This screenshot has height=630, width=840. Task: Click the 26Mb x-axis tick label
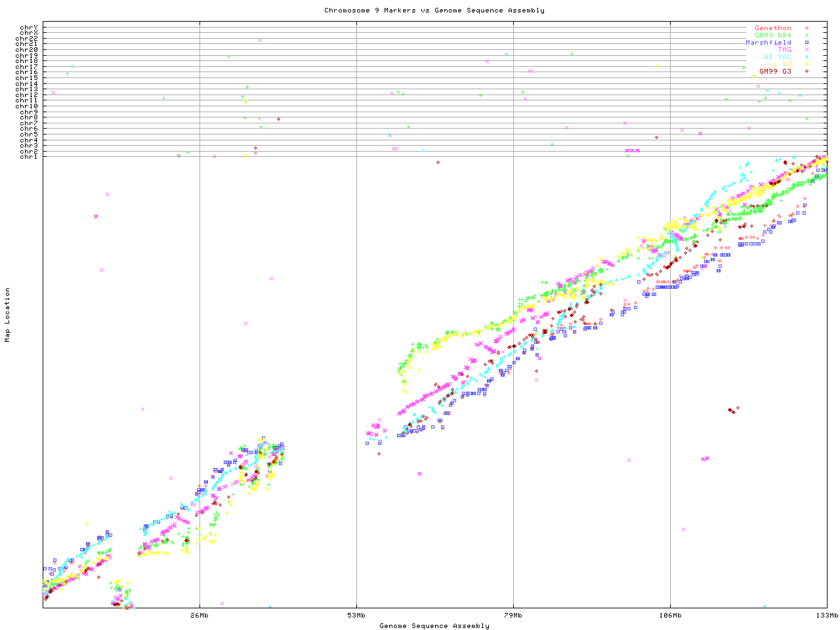[199, 616]
